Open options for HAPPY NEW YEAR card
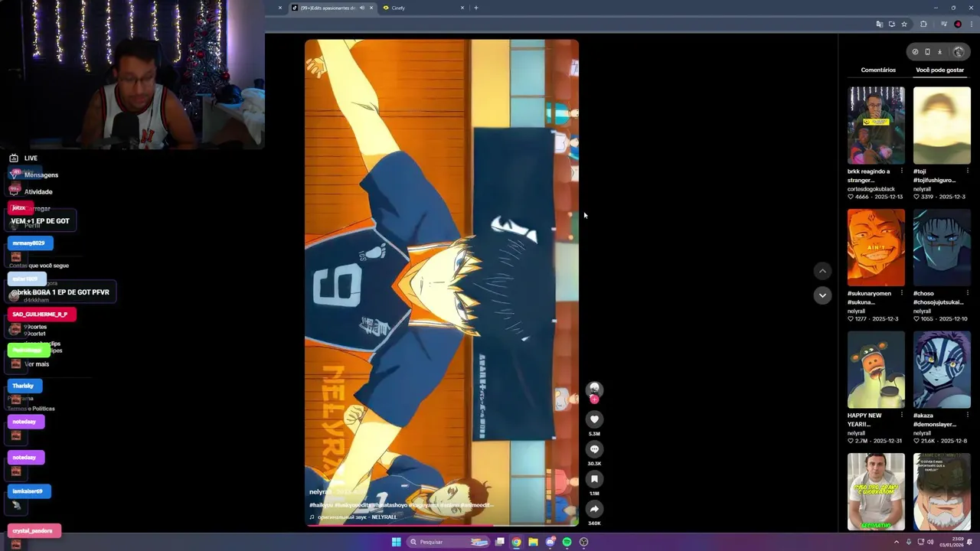 pos(902,416)
